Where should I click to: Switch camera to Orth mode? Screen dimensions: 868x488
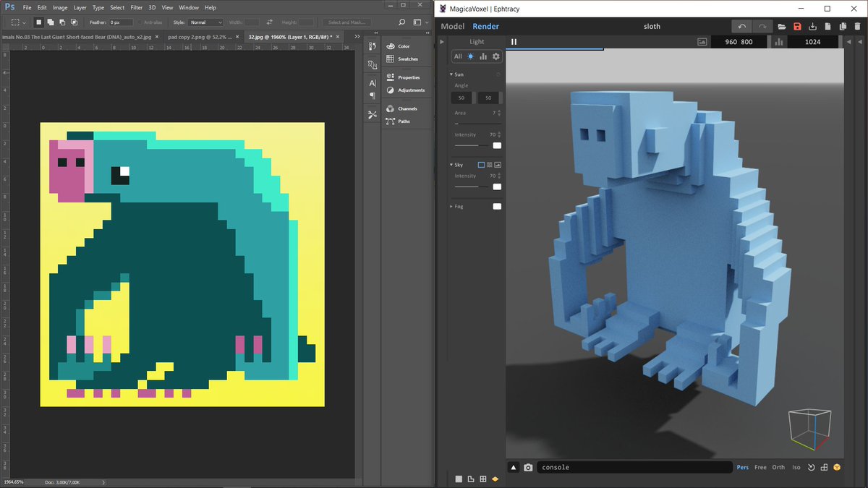pyautogui.click(x=778, y=467)
